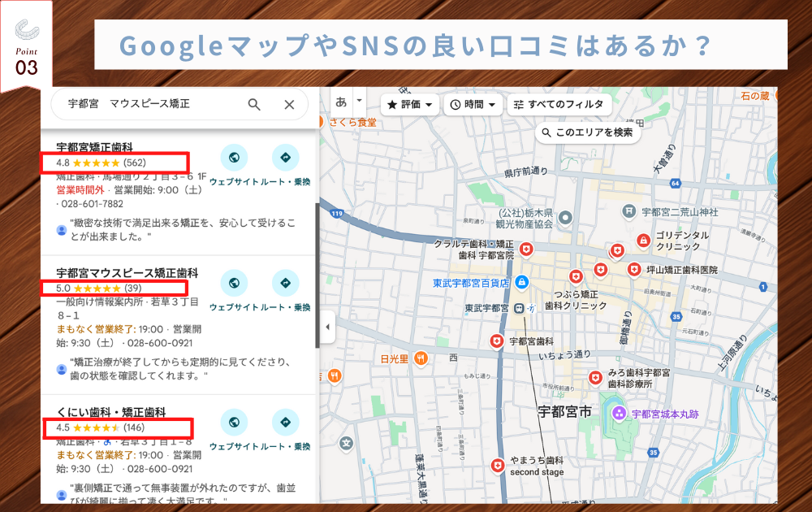This screenshot has height=512, width=812.
Task: Click the このエリアを検索 button
Action: tap(590, 130)
